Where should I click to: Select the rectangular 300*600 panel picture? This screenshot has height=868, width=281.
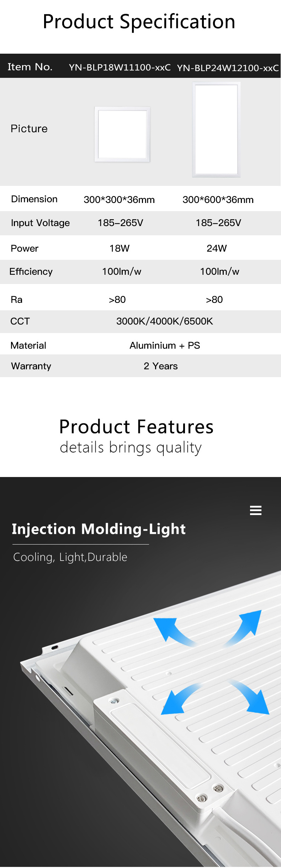click(217, 129)
